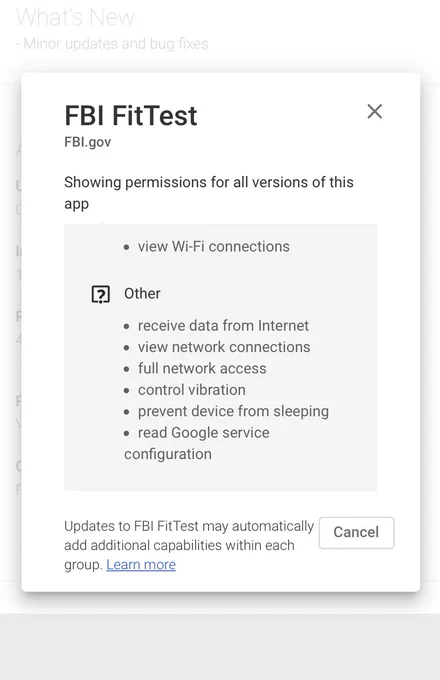
Task: Click the dimmed What's New heading behind dialog
Action: point(75,17)
